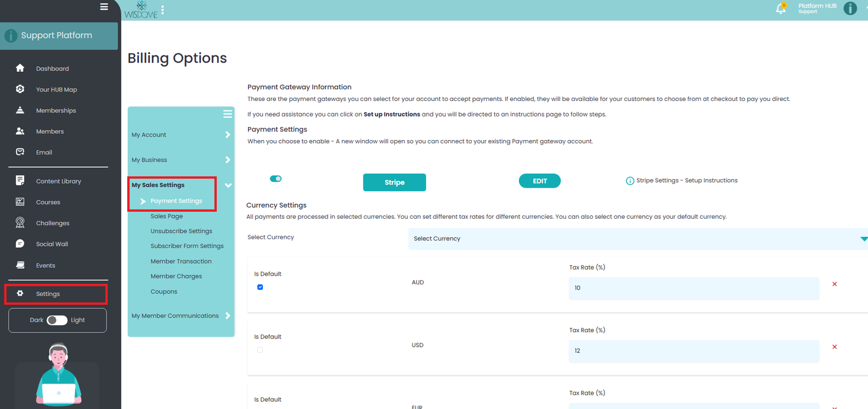868x409 pixels.
Task: Click the Memberships icon in sidebar
Action: [20, 110]
